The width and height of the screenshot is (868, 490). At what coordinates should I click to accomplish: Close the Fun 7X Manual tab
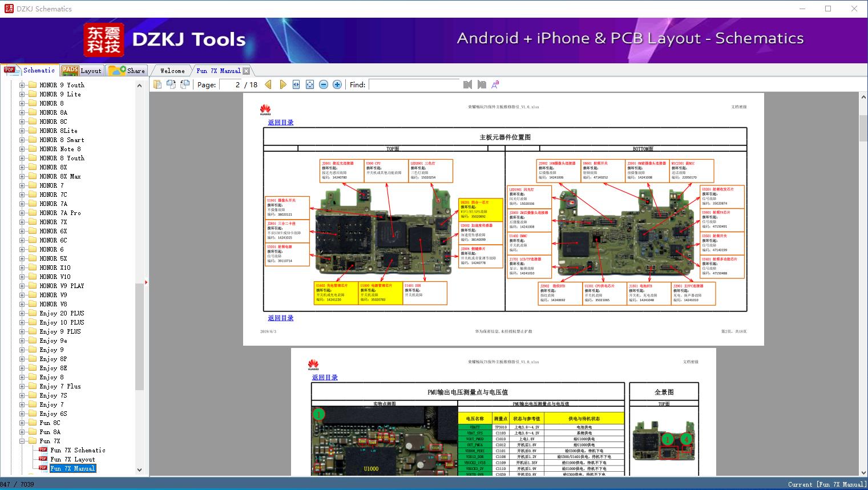[246, 71]
